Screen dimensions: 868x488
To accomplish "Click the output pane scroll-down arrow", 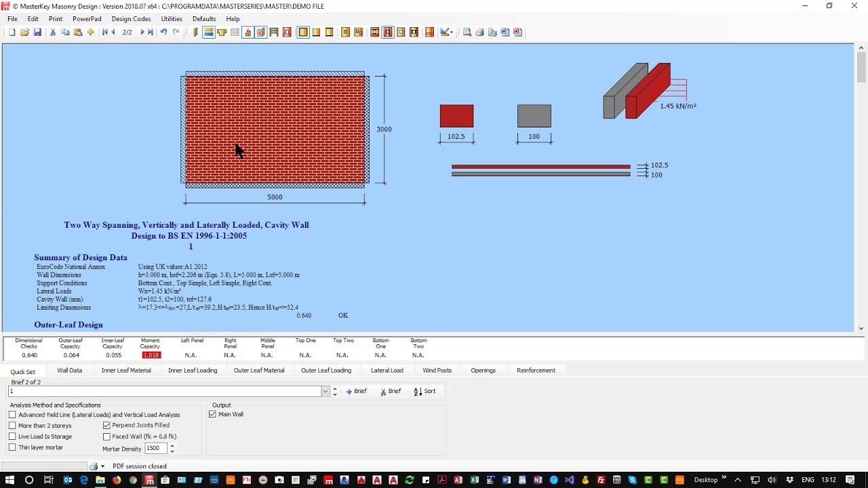I will tap(861, 328).
